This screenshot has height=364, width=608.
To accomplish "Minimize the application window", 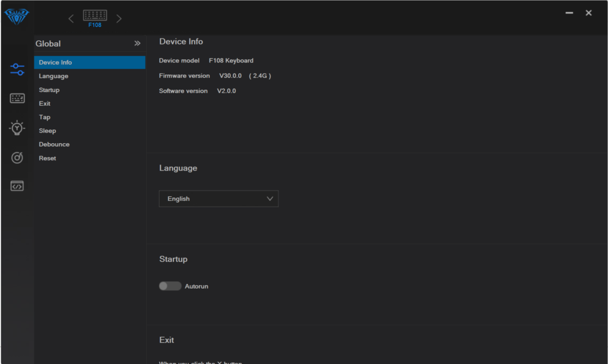I will 569,13.
